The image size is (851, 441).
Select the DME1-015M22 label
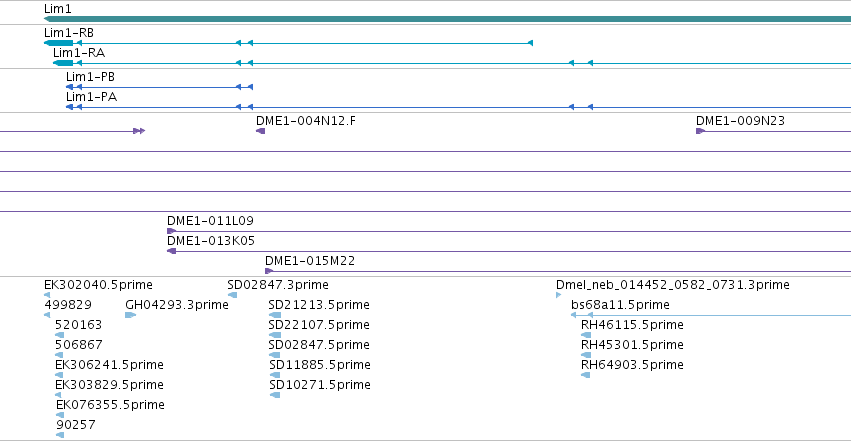(x=310, y=260)
